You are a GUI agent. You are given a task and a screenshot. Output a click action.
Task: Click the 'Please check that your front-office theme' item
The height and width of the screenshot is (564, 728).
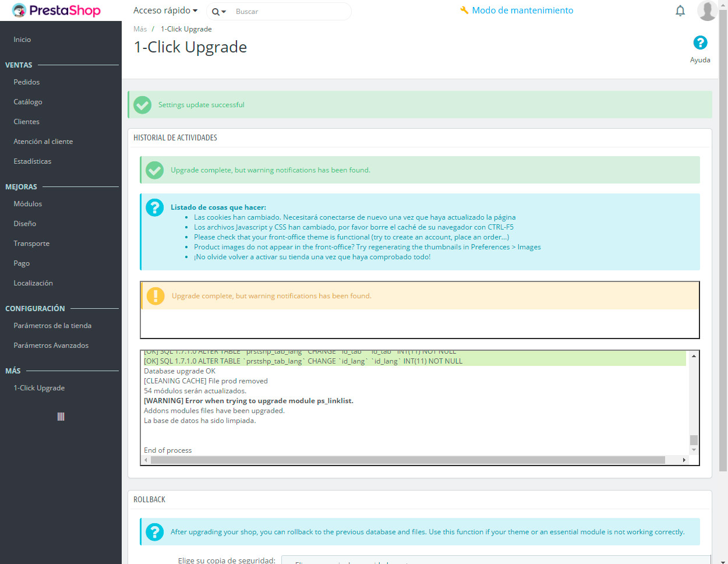pos(352,237)
